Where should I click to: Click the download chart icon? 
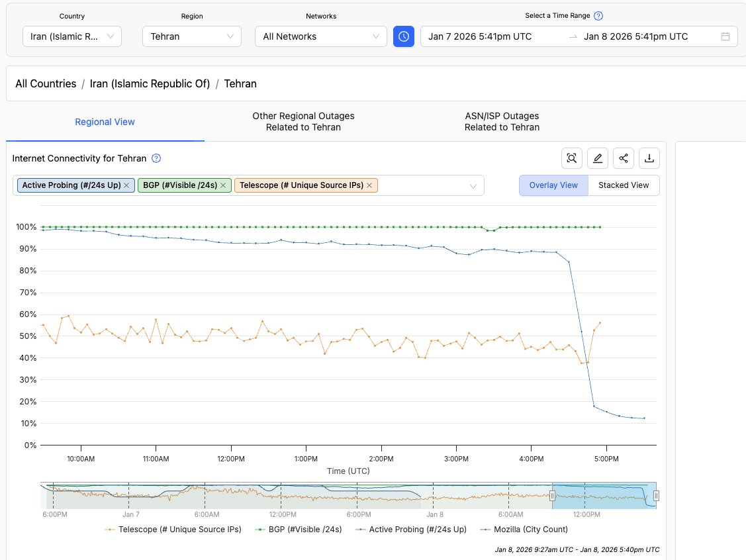[649, 158]
